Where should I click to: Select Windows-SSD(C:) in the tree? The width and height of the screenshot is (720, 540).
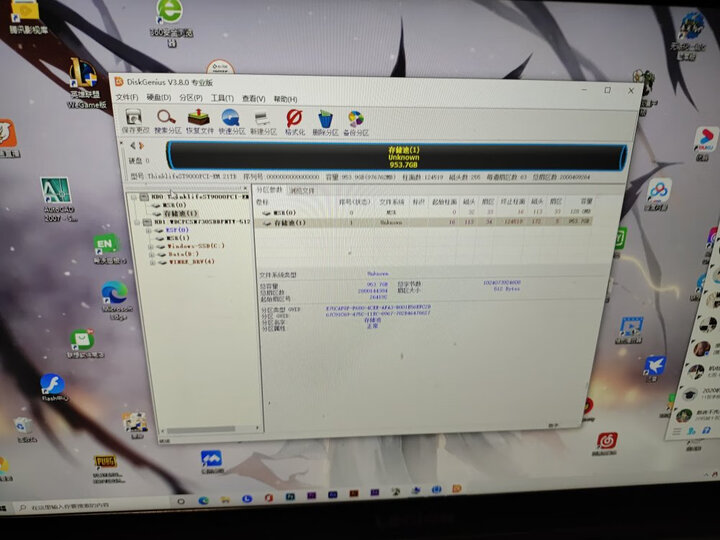[191, 246]
